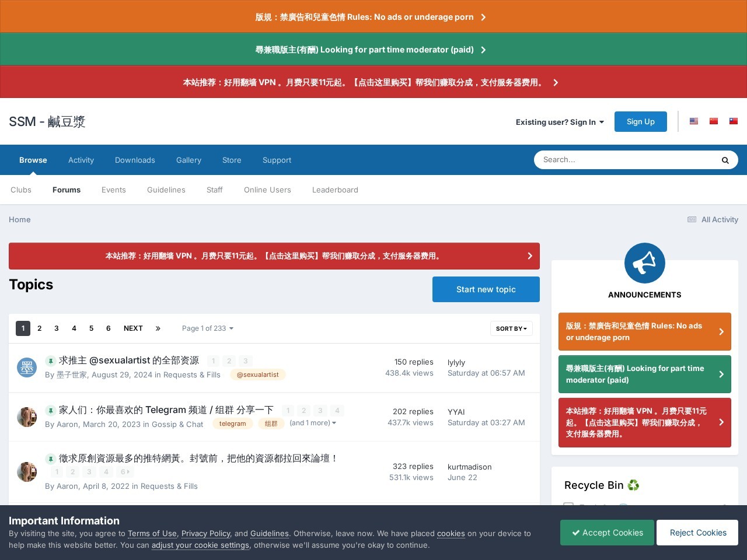Screen dimensions: 747x560
Task: Select the Taiwan flag language icon
Action: 734,121
